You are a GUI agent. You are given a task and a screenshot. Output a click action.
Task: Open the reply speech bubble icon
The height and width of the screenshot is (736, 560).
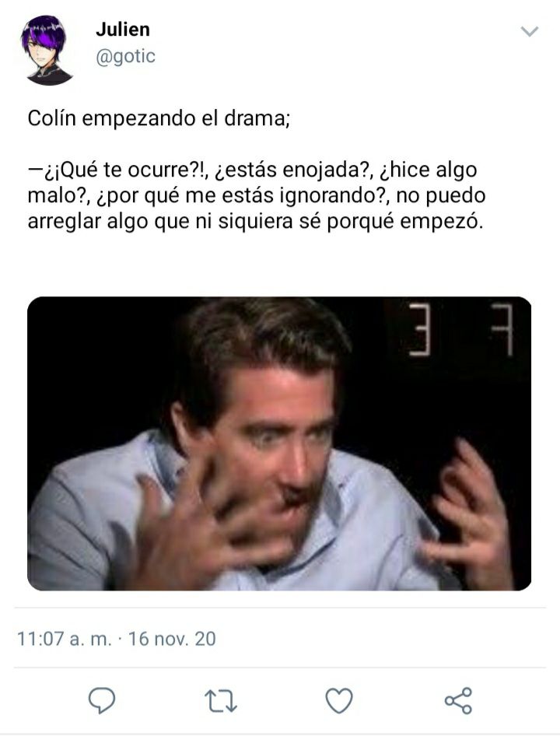[102, 700]
